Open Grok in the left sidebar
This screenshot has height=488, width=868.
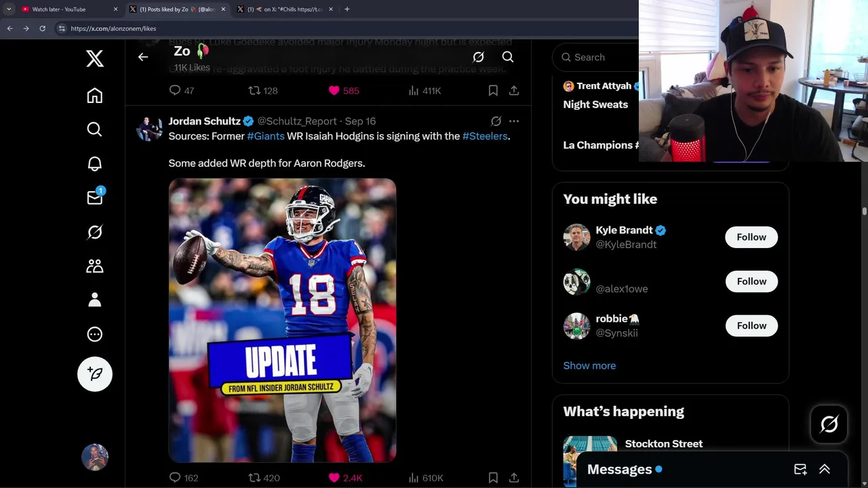[x=95, y=232]
